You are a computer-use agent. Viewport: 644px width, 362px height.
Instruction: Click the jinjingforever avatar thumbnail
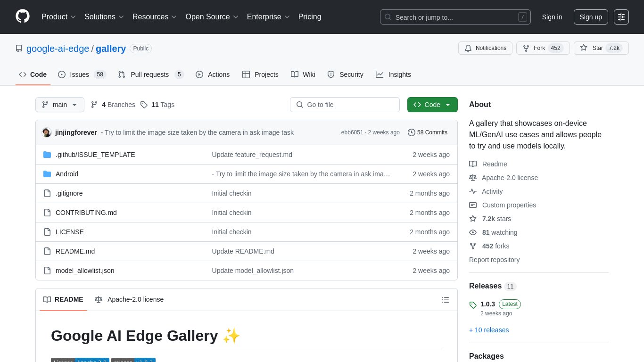coord(47,132)
